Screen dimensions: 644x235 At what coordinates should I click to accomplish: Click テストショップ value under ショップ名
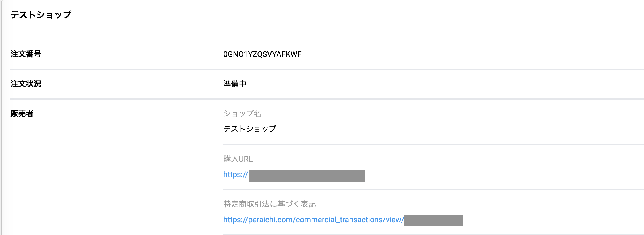249,129
